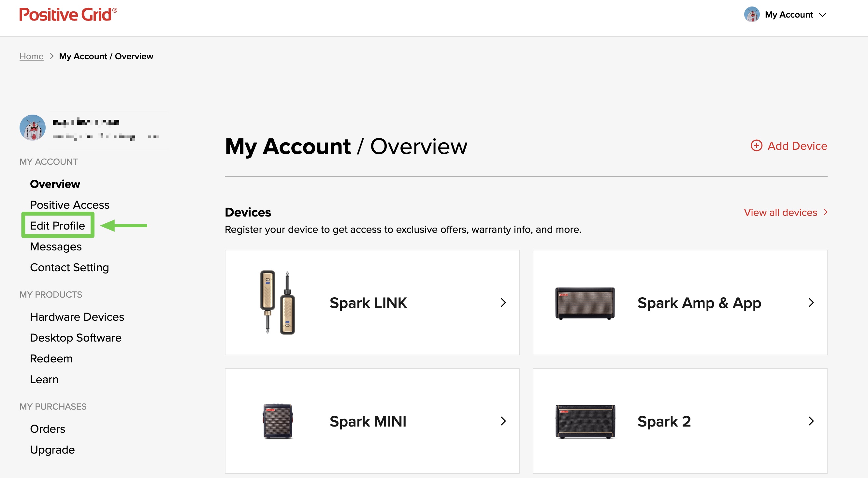Open the Upgrade page

(x=52, y=450)
